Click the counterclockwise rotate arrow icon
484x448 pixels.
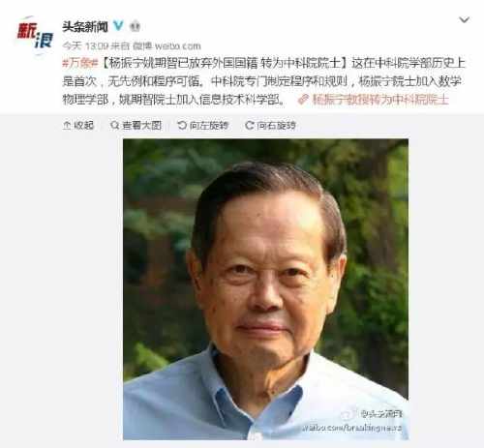coord(182,125)
